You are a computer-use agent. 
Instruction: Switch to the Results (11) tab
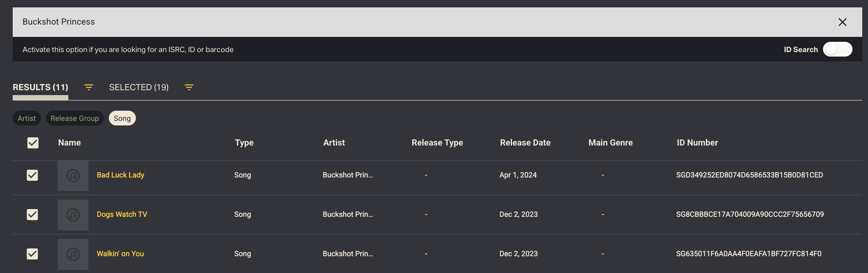40,87
